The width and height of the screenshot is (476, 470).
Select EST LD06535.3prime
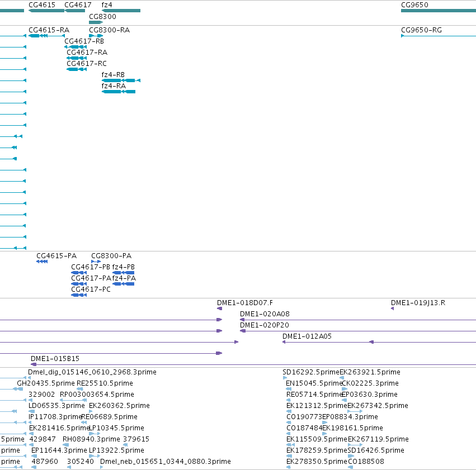click(x=56, y=406)
